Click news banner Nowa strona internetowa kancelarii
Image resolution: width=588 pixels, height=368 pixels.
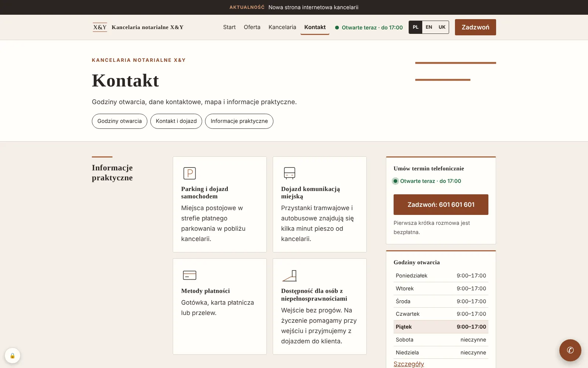(313, 7)
